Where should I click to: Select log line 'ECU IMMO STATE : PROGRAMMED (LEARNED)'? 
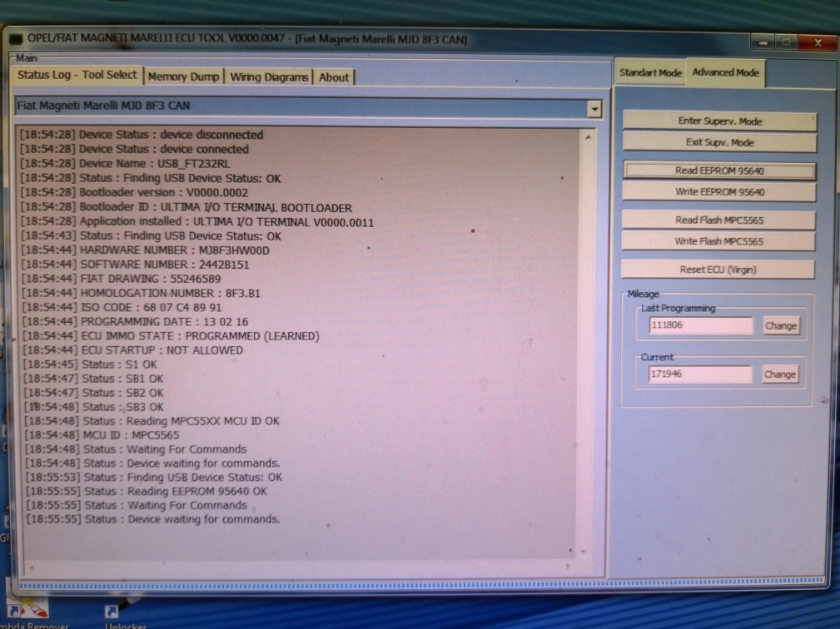(x=171, y=336)
